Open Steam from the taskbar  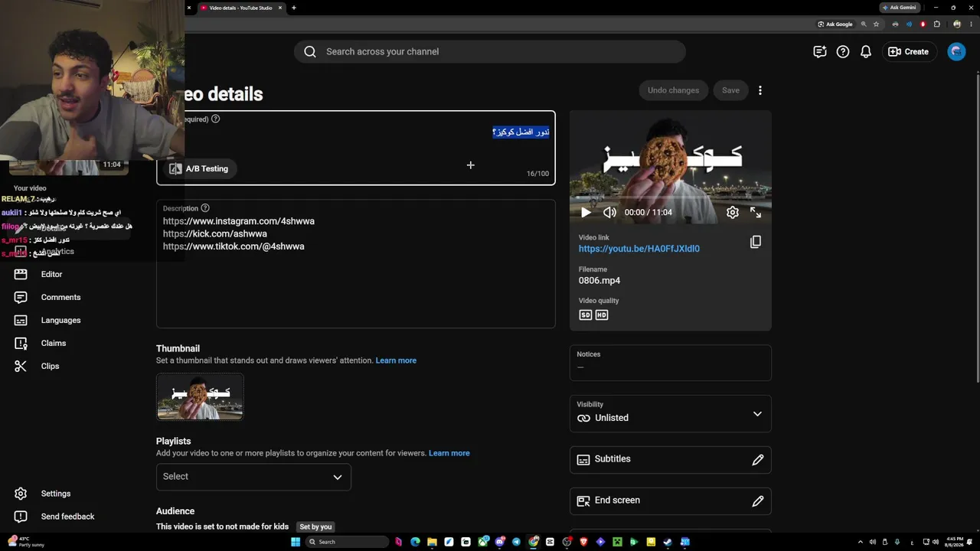tap(668, 542)
